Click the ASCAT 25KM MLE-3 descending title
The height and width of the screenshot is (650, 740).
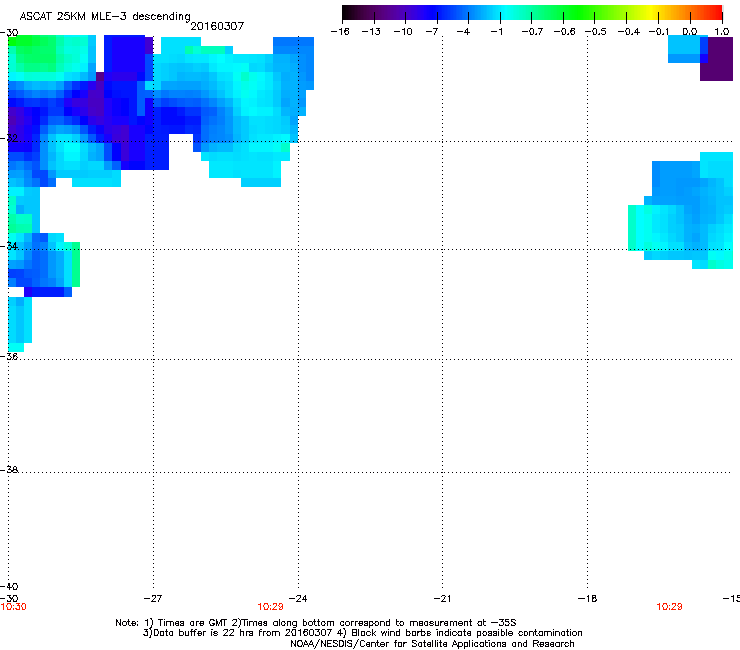pyautogui.click(x=105, y=16)
